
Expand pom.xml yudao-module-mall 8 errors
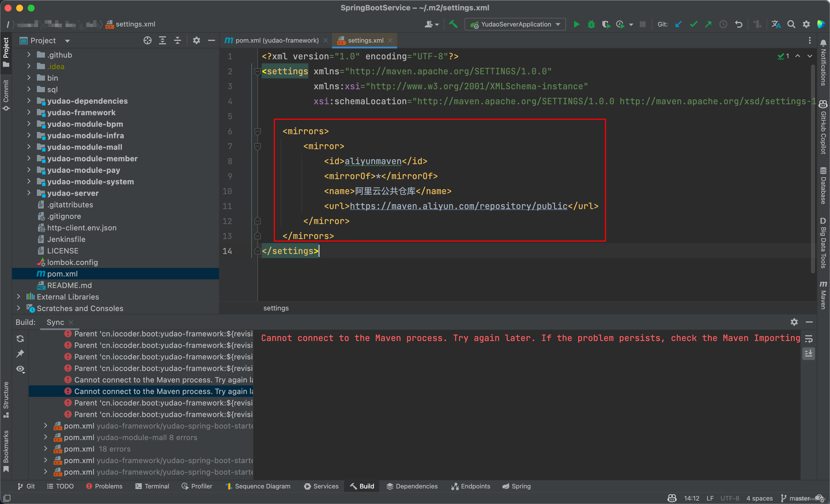coord(46,437)
